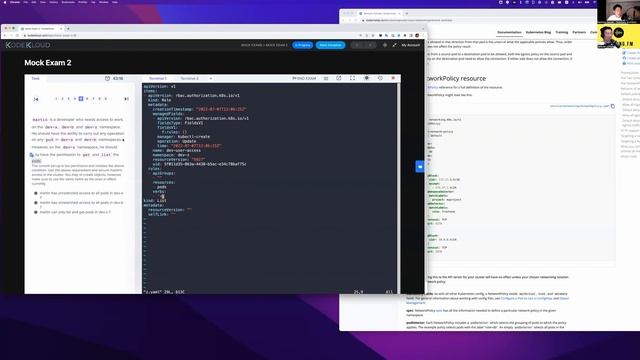Click the 'Configure a Pod to use a ConfigMap' link
The width and height of the screenshot is (640, 360).
tap(526, 298)
